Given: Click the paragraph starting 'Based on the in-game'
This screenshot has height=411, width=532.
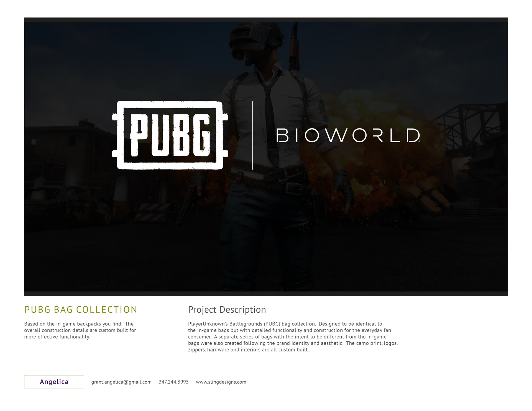Looking at the screenshot, I should [80, 330].
